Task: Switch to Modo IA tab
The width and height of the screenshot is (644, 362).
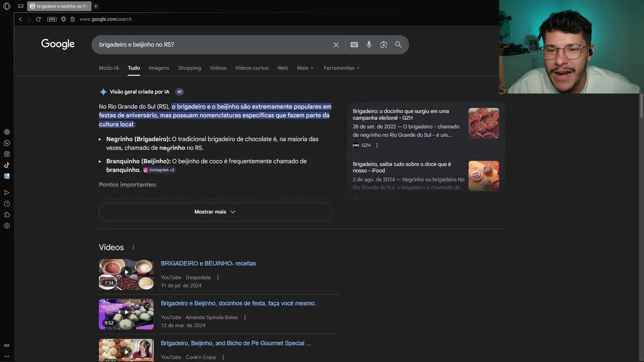Action: [x=109, y=68]
